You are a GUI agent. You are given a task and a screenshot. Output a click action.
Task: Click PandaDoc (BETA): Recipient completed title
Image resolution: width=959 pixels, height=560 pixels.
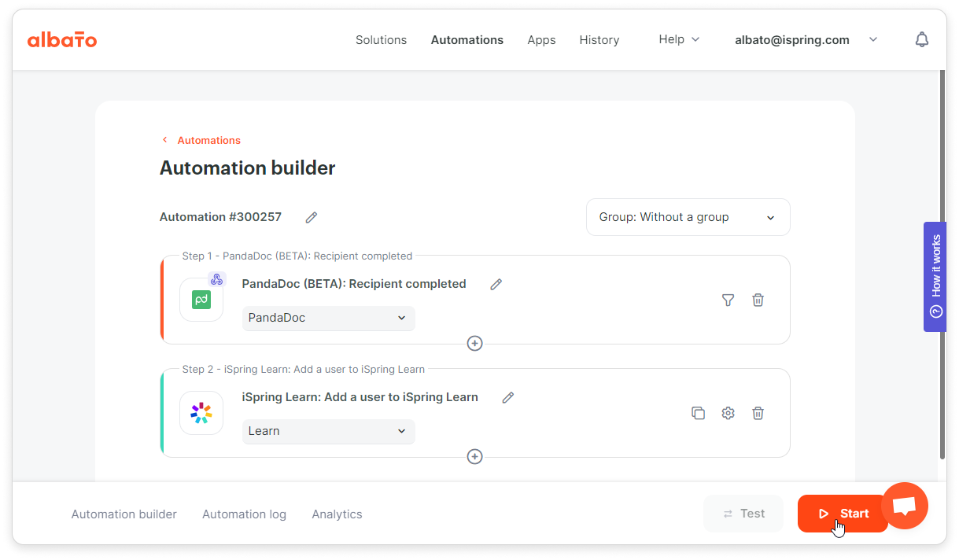[354, 284]
